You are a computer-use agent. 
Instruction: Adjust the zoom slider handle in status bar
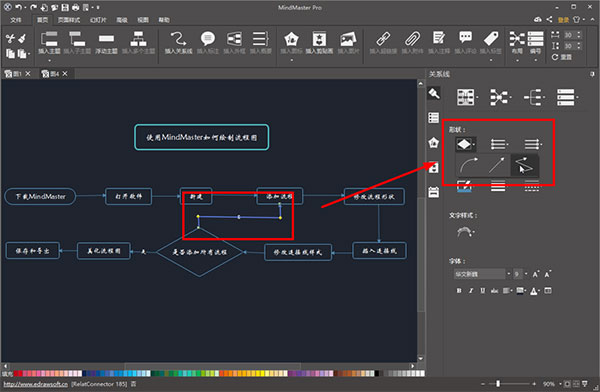[498, 384]
